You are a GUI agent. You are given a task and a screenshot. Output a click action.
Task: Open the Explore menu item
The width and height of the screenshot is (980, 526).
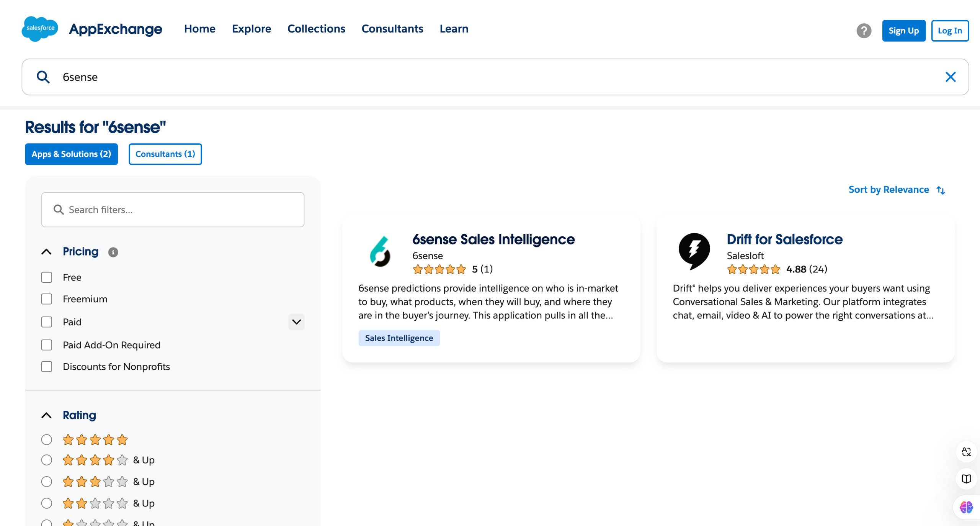click(x=251, y=29)
